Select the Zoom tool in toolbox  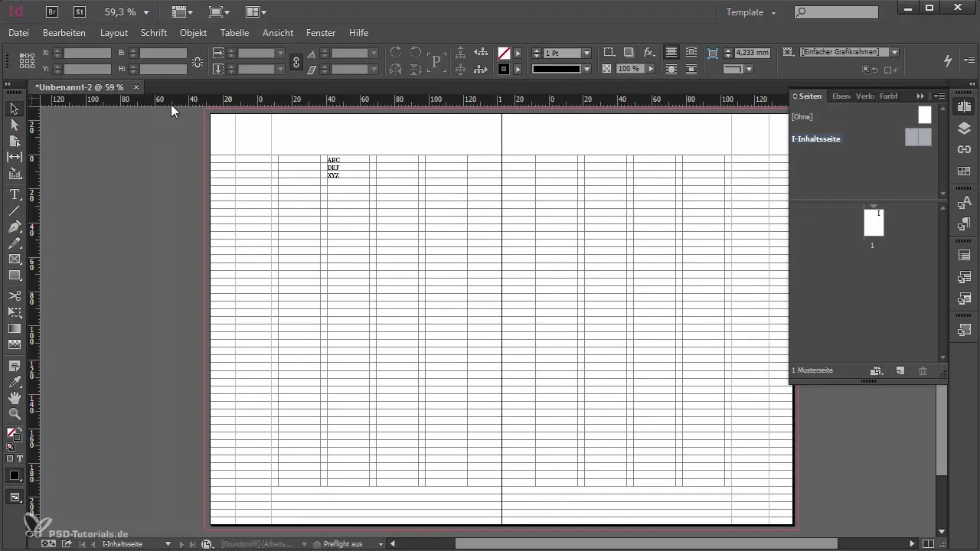coord(15,414)
